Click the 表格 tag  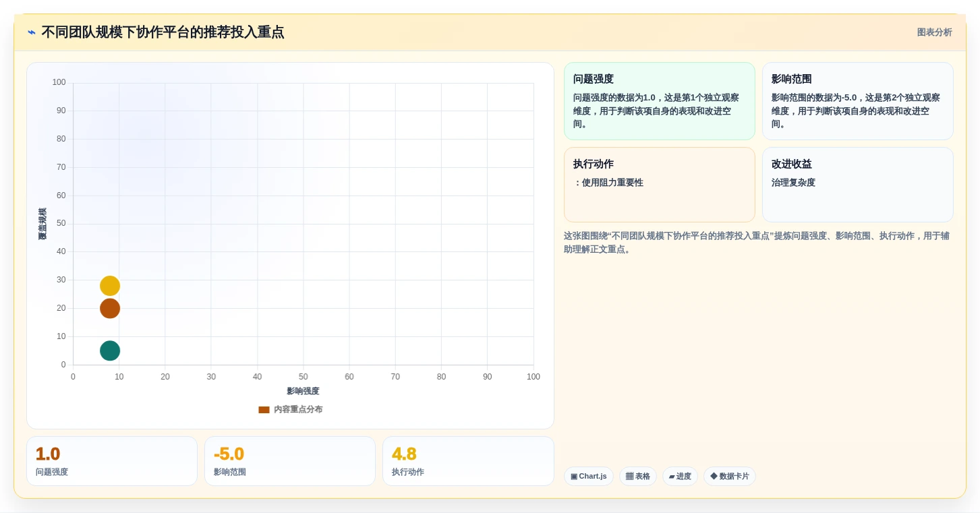[x=638, y=476]
